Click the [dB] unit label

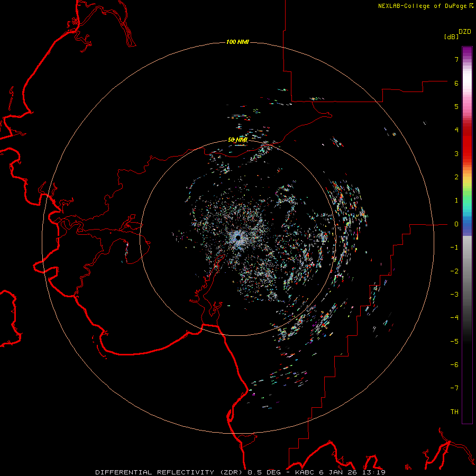pos(452,36)
